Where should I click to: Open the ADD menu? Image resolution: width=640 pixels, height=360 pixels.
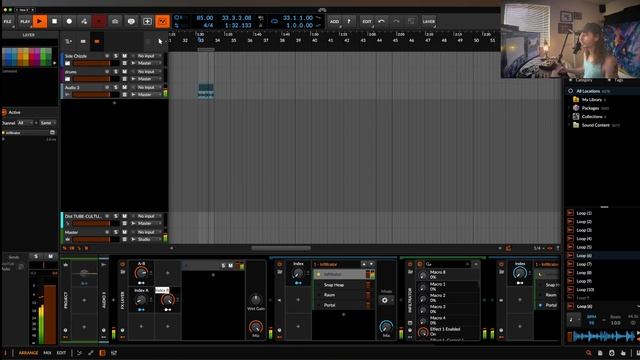click(x=334, y=21)
